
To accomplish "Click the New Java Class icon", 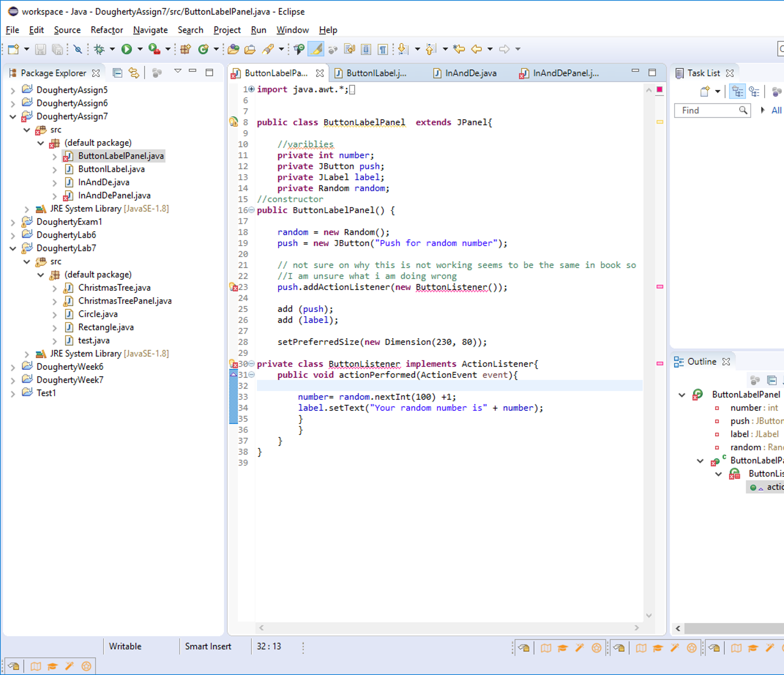I will (203, 49).
